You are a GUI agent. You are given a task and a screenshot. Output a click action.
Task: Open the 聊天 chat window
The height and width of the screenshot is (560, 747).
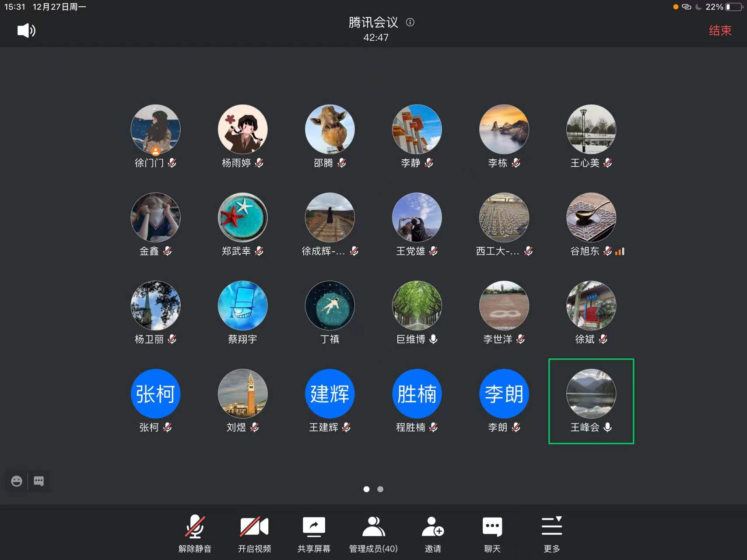point(492,533)
